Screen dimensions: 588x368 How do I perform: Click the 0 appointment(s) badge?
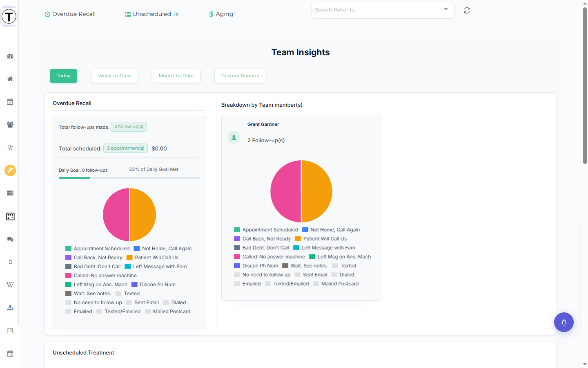[x=125, y=148]
